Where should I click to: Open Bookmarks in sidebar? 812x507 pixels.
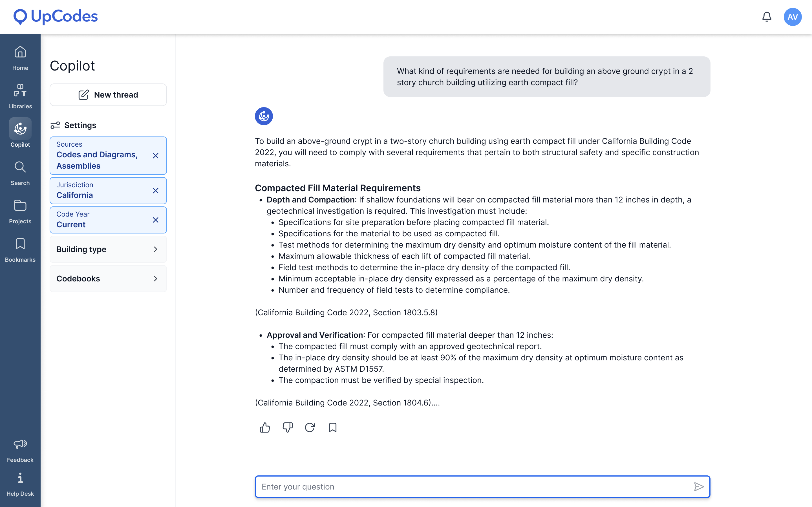coord(20,250)
